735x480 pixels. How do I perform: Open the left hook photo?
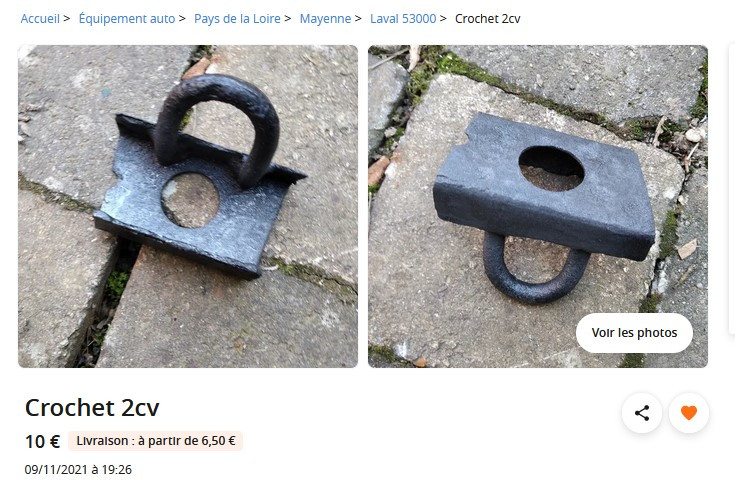click(188, 206)
